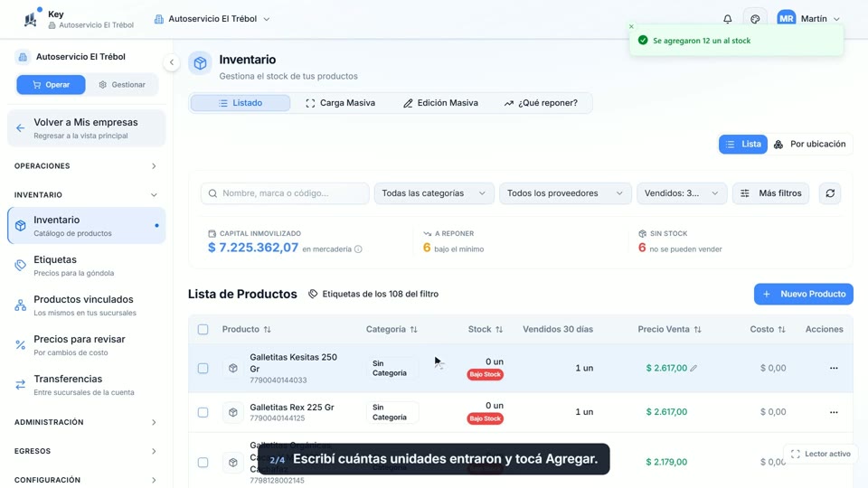Viewport: 868px width, 488px height.
Task: Open the notifications bell
Action: click(727, 19)
